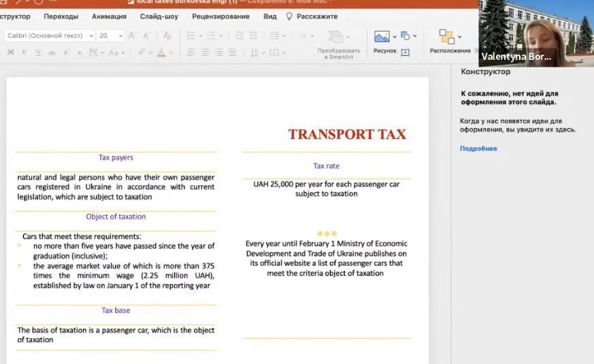
Task: Toggle italic formatting (К)
Action: [x=24, y=52]
